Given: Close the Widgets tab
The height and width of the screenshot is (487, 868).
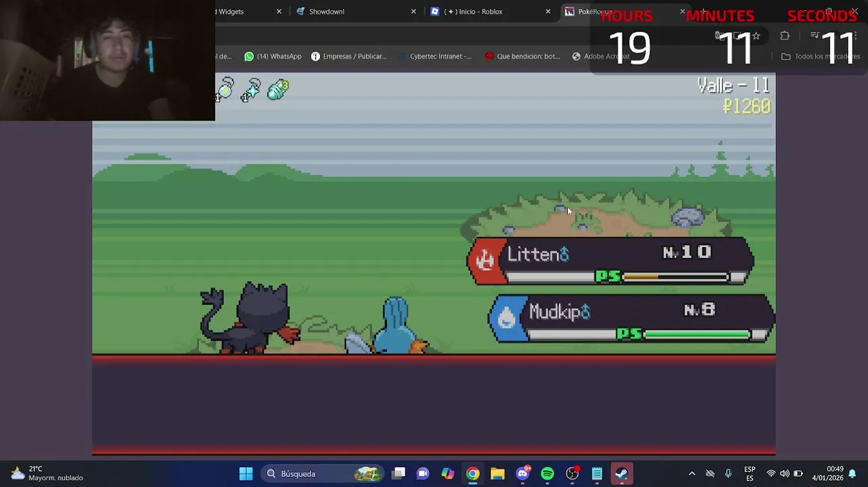Looking at the screenshot, I should 279,11.
